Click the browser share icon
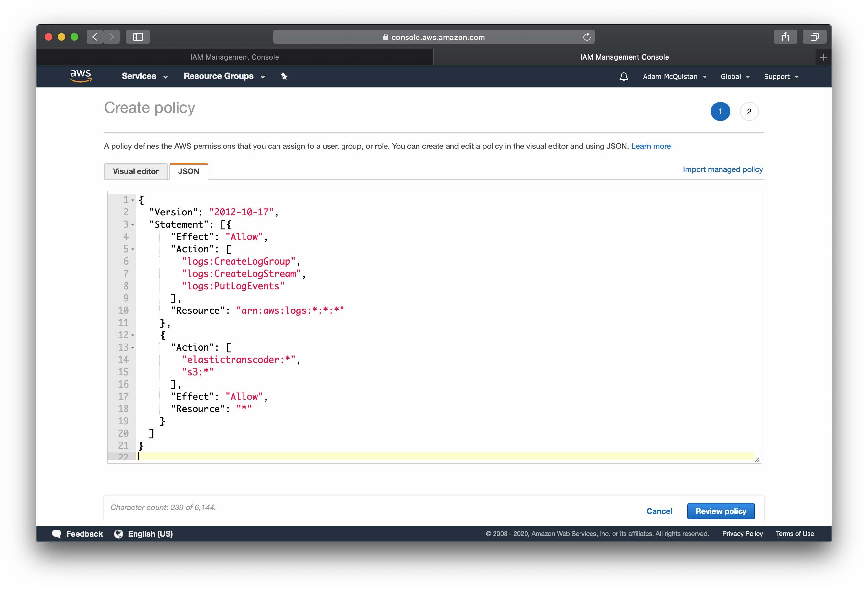 [x=786, y=37]
